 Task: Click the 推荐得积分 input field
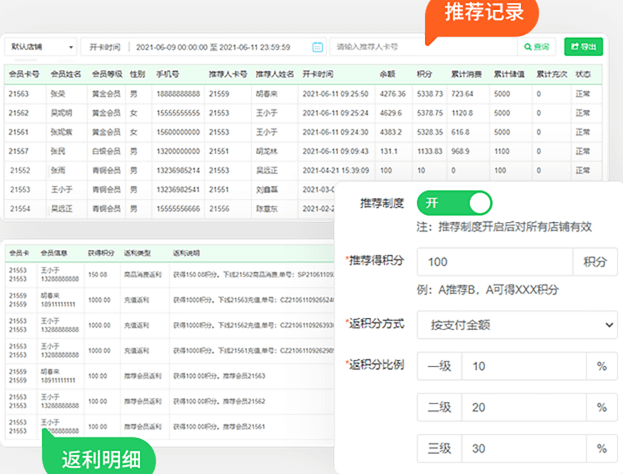click(494, 261)
